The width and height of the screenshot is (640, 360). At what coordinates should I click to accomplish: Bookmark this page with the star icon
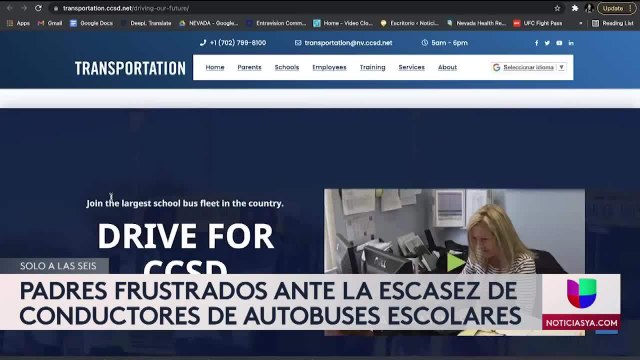pyautogui.click(x=557, y=8)
